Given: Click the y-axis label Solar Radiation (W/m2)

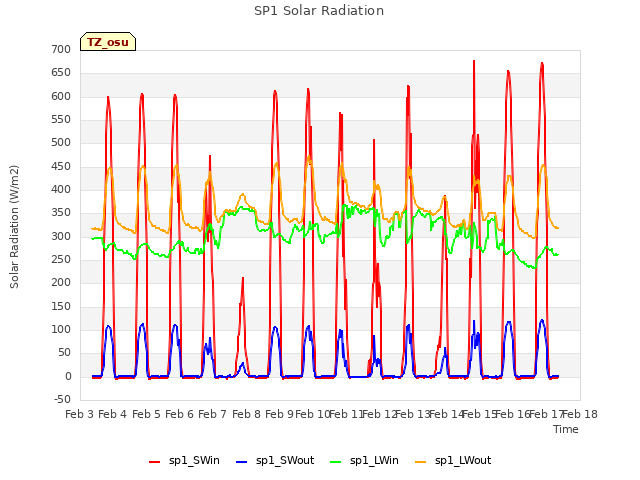Looking at the screenshot, I should tap(14, 227).
